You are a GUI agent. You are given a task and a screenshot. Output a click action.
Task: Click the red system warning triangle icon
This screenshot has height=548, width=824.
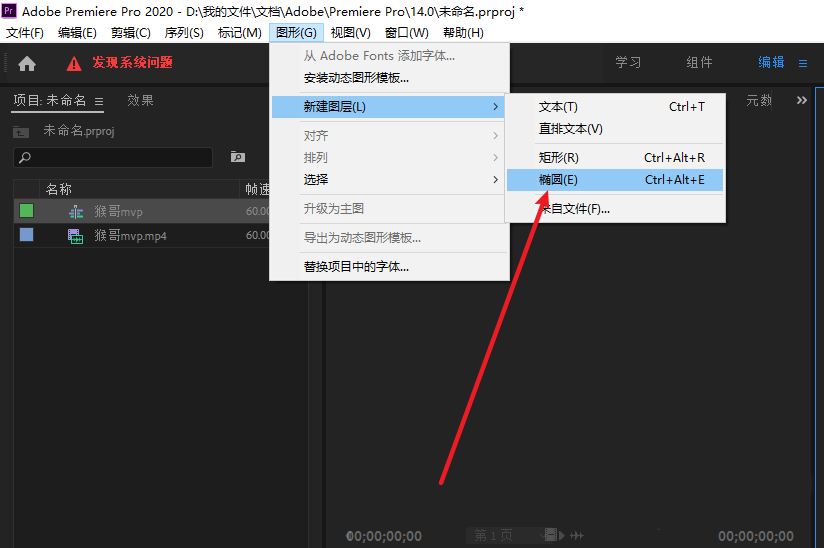[x=74, y=63]
